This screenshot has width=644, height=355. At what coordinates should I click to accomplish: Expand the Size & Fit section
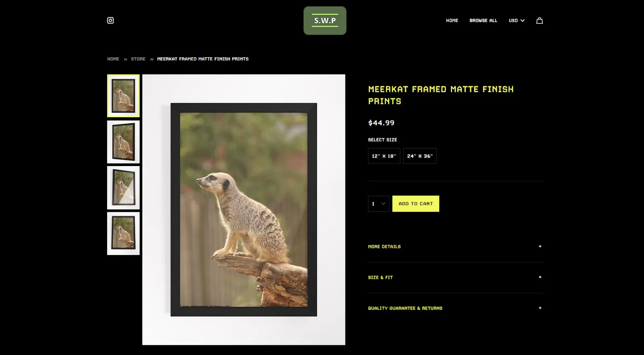pyautogui.click(x=380, y=278)
